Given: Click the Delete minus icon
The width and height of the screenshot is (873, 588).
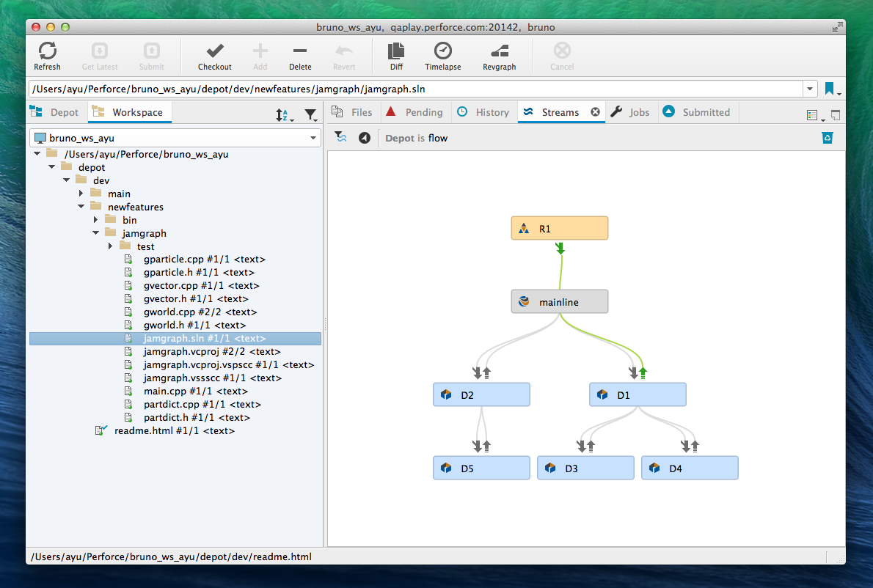Looking at the screenshot, I should (x=300, y=51).
